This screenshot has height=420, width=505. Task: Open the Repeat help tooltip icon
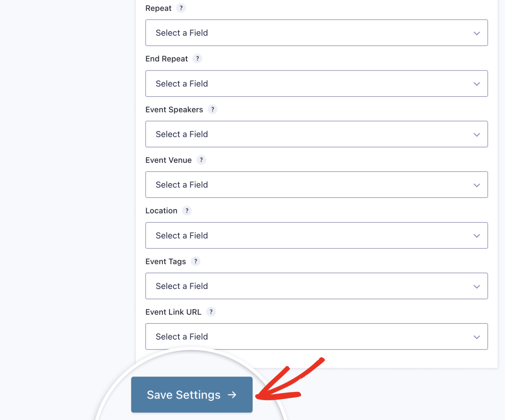tap(181, 8)
